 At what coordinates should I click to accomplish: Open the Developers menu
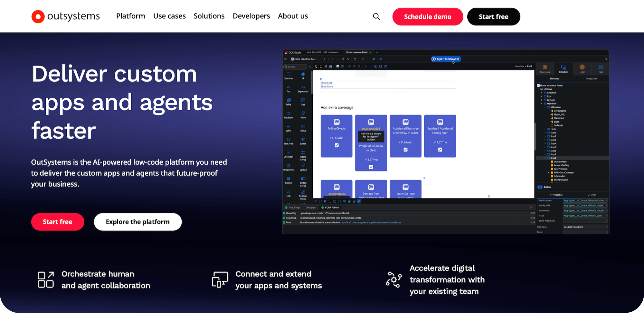pos(251,16)
